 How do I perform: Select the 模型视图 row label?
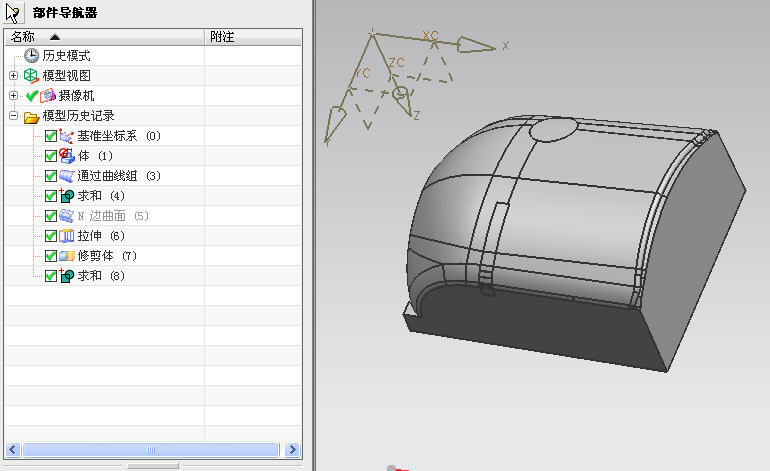click(66, 76)
